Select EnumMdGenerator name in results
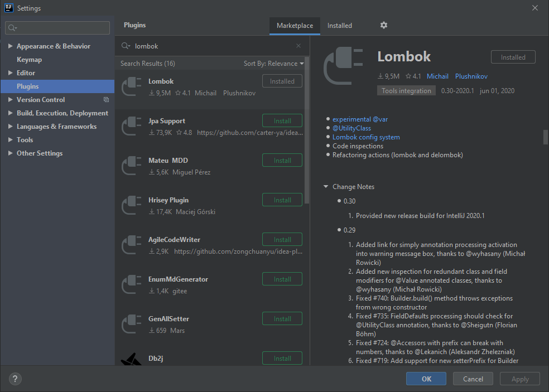The height and width of the screenshot is (392, 549). pyautogui.click(x=178, y=279)
